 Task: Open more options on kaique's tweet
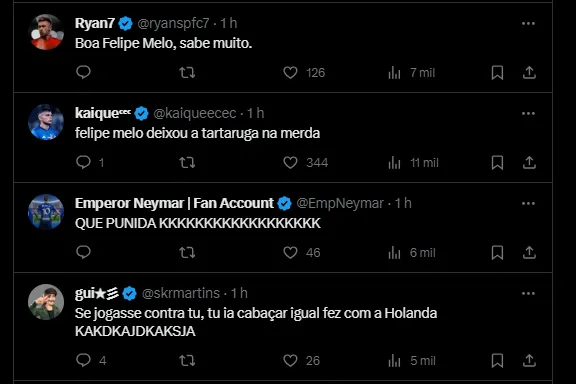[528, 114]
